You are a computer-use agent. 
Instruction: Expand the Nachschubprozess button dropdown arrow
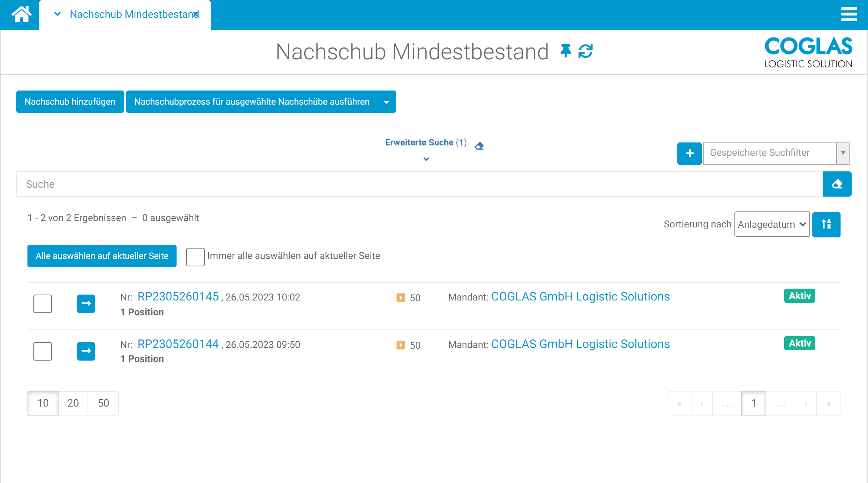pos(386,102)
